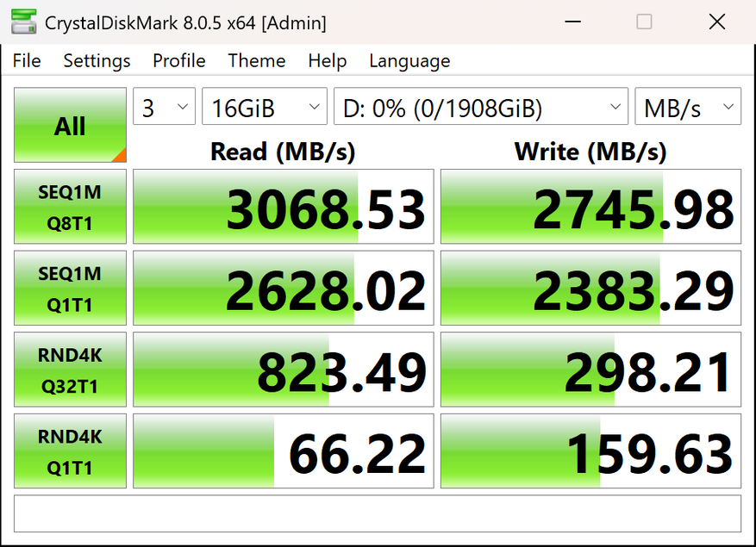Minimize the CrystalDiskMark window
Viewport: 756px width, 547px height.
[572, 22]
